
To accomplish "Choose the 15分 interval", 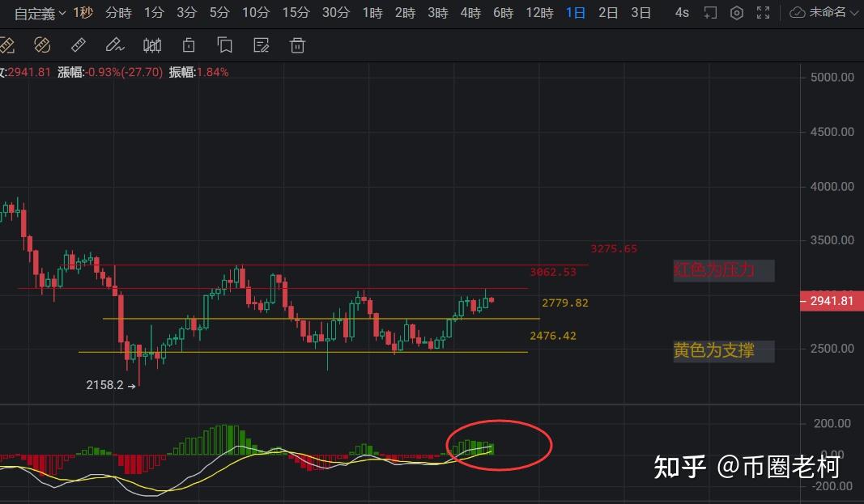I will coord(296,13).
